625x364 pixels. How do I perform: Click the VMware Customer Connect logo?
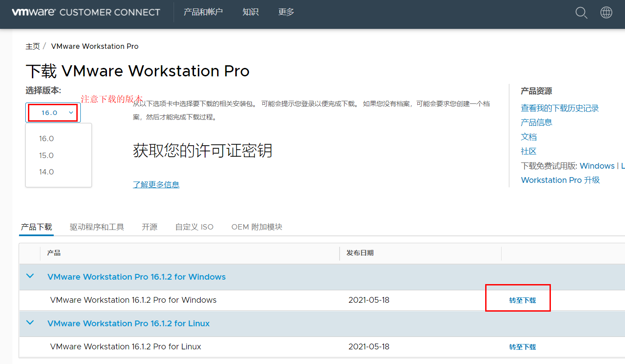point(86,12)
